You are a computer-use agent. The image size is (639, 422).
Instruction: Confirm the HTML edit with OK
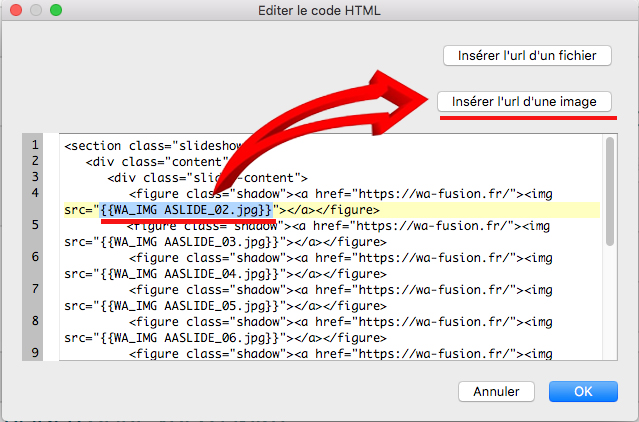[583, 389]
